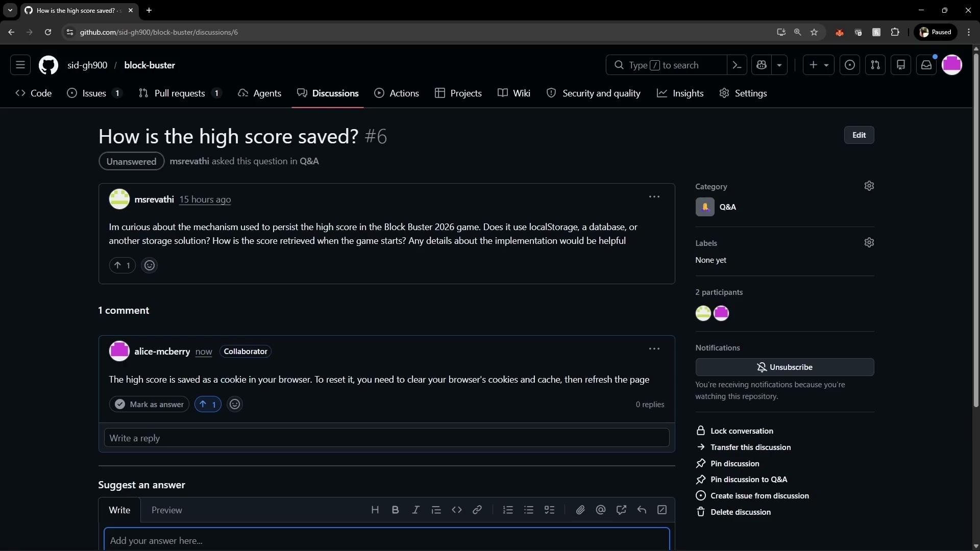This screenshot has height=551, width=980.
Task: Insert a task list in the editor
Action: (549, 510)
